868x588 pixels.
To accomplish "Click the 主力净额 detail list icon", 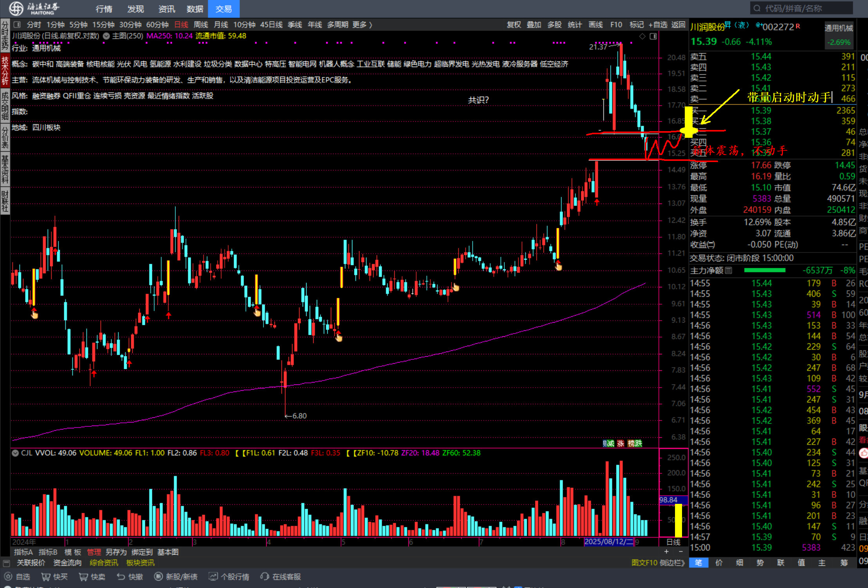I will [x=728, y=271].
